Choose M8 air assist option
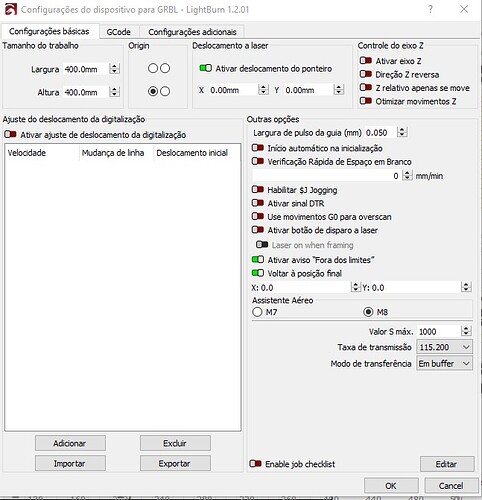The width and height of the screenshot is (482, 500). [x=368, y=312]
